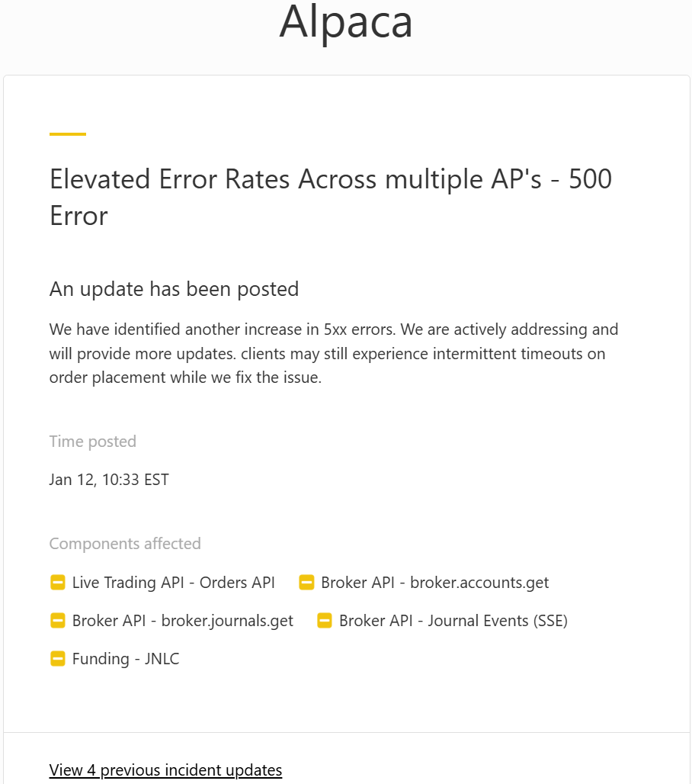Screen dimensions: 692x784
Task: Select the Broker API - Journal Events (SSE) label
Action: [x=453, y=621]
